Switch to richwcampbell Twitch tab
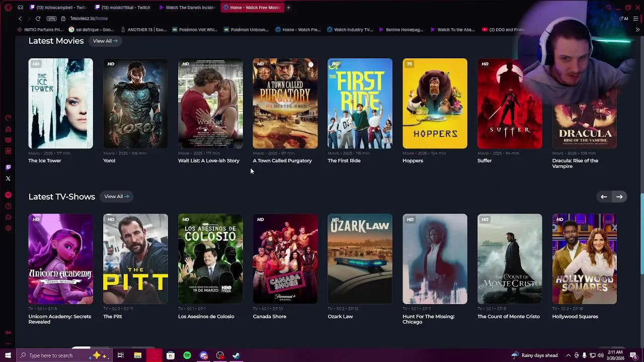644x362 pixels. pyautogui.click(x=58, y=8)
